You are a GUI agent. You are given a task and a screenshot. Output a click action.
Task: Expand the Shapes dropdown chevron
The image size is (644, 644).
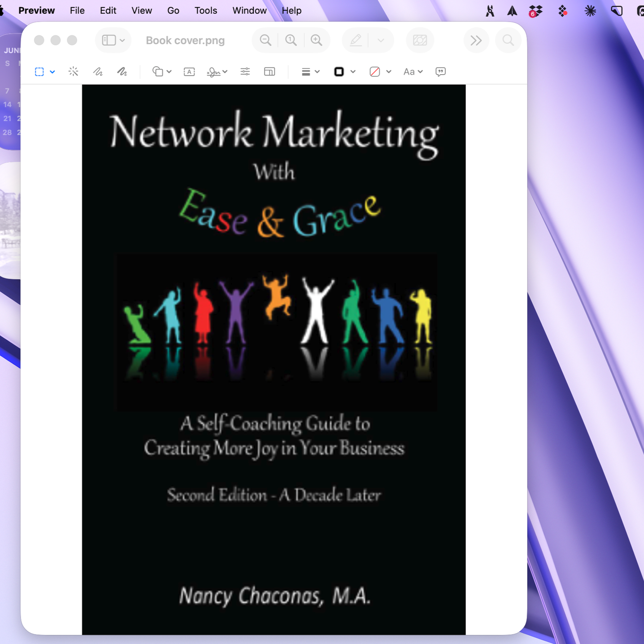coord(169,72)
